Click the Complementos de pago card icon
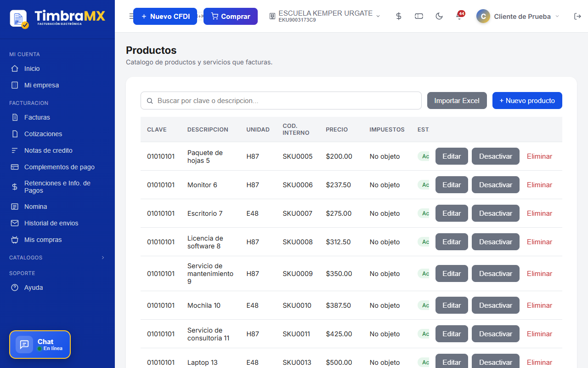The width and height of the screenshot is (588, 368). tap(15, 167)
